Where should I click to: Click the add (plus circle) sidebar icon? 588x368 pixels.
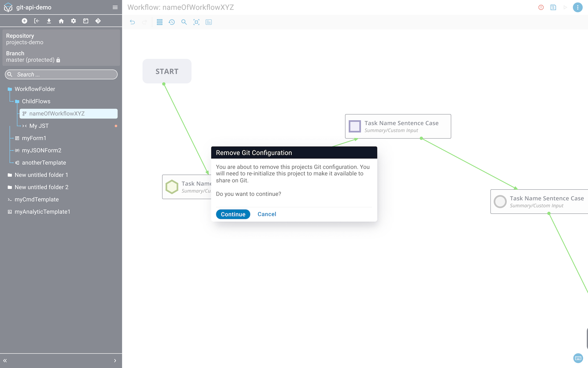(24, 21)
